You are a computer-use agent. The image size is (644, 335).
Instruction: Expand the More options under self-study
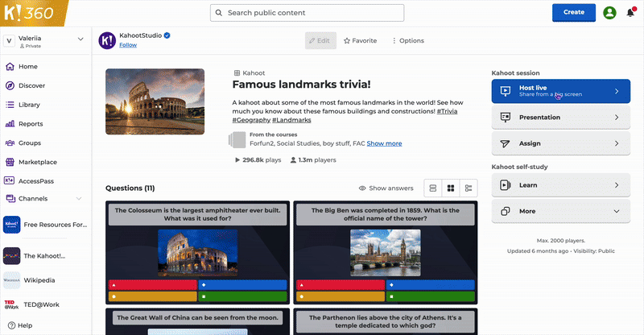pyautogui.click(x=560, y=211)
